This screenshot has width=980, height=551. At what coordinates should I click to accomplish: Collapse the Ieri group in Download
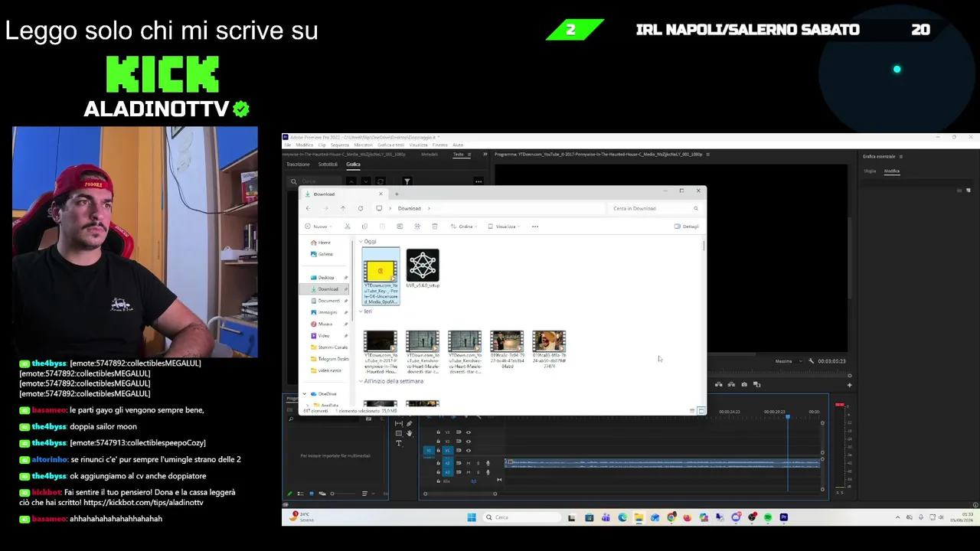tap(361, 311)
